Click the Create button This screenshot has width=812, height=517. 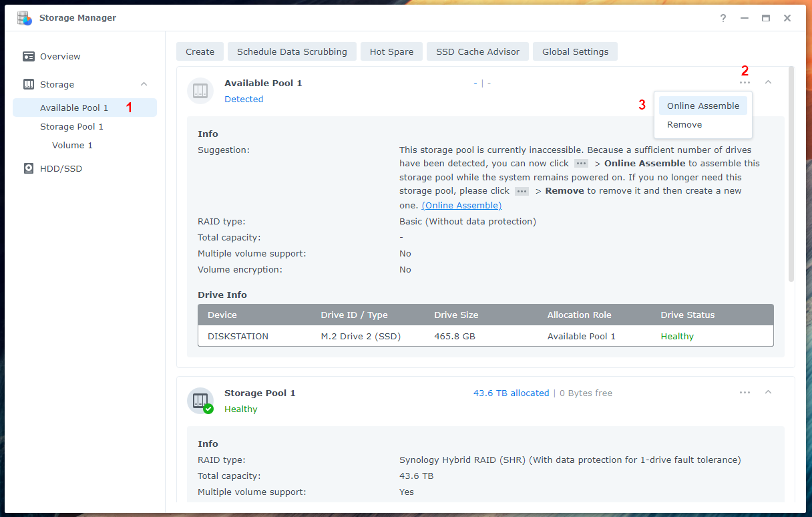(200, 52)
